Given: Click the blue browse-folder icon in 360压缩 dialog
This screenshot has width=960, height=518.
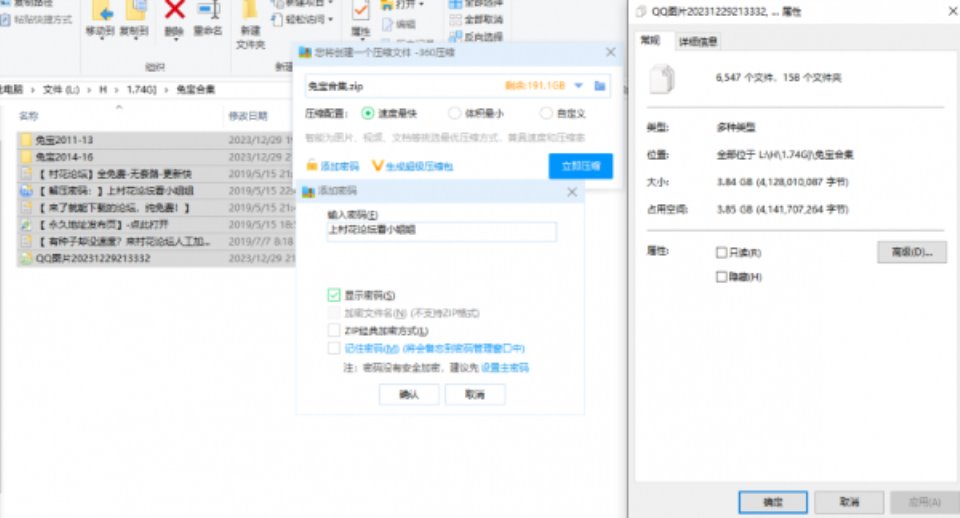Looking at the screenshot, I should 600,86.
